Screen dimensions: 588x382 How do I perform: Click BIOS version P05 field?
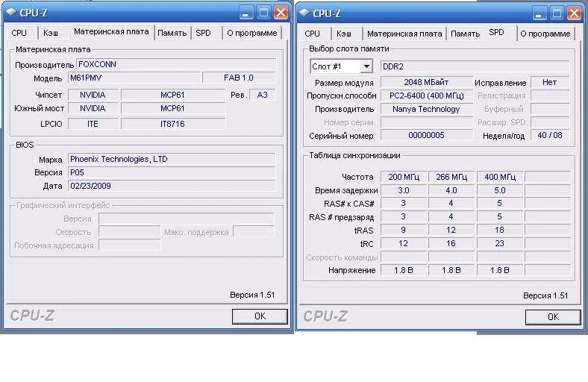pos(172,173)
